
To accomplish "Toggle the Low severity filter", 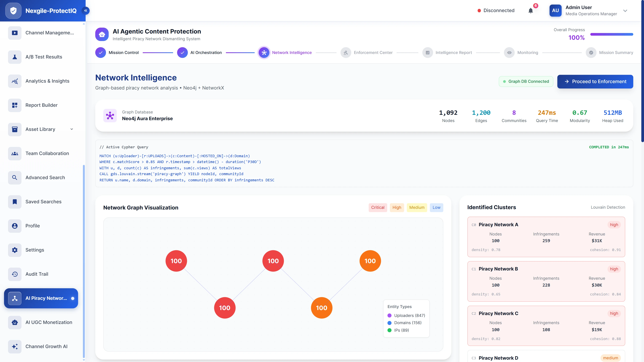I will 436,207.
